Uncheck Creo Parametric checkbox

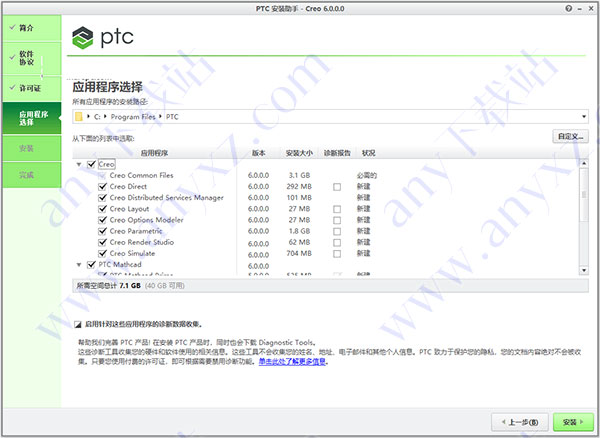102,231
